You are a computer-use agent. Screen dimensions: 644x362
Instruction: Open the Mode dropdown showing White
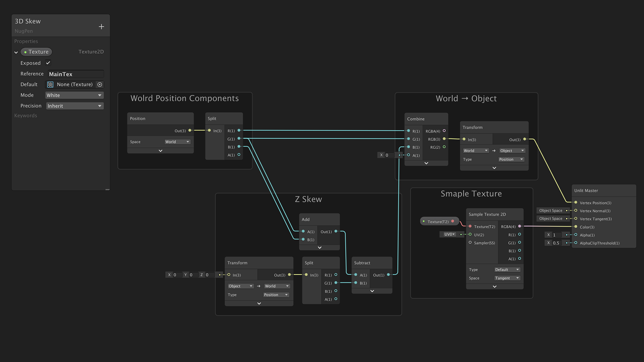[74, 95]
